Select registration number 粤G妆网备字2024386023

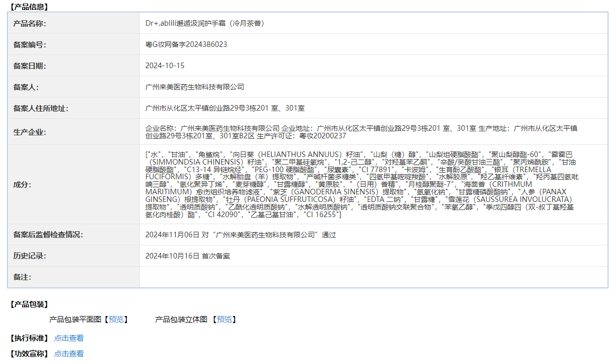point(186,44)
